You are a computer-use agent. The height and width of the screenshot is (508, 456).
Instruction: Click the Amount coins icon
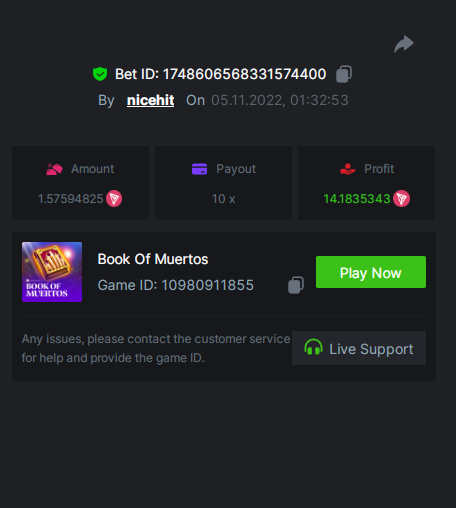[x=54, y=169]
